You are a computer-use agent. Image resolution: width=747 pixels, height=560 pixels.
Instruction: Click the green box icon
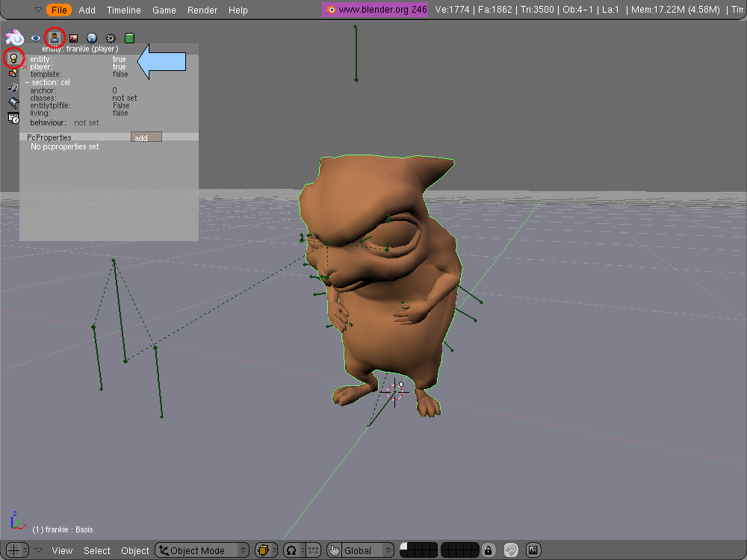tap(129, 38)
